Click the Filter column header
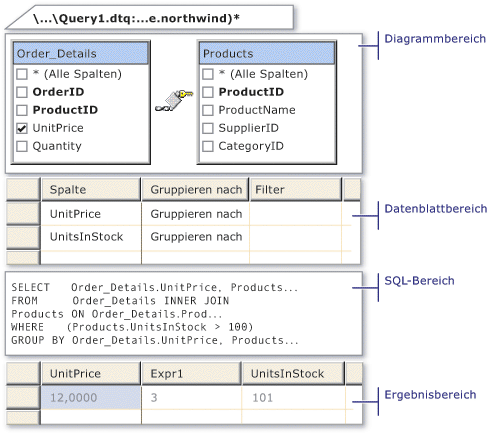The width and height of the screenshot is (489, 433). click(x=296, y=190)
